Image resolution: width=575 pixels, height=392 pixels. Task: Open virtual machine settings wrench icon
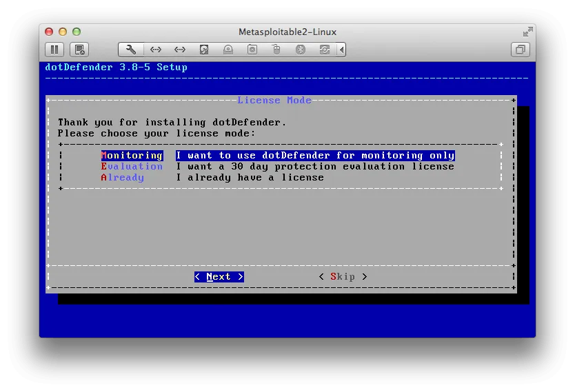(131, 50)
